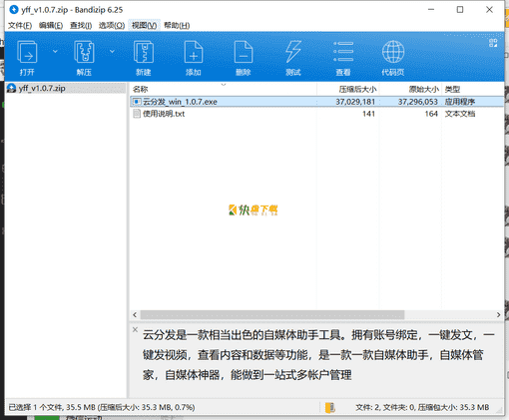Screen dimensions: 509x420
Task: Sort by the 名称 column header
Action: [x=224, y=89]
